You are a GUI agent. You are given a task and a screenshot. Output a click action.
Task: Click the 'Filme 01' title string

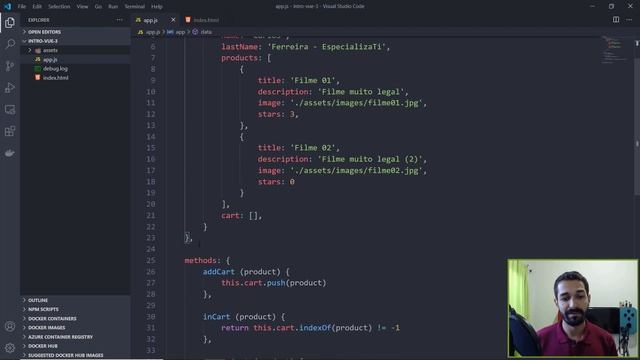point(312,80)
